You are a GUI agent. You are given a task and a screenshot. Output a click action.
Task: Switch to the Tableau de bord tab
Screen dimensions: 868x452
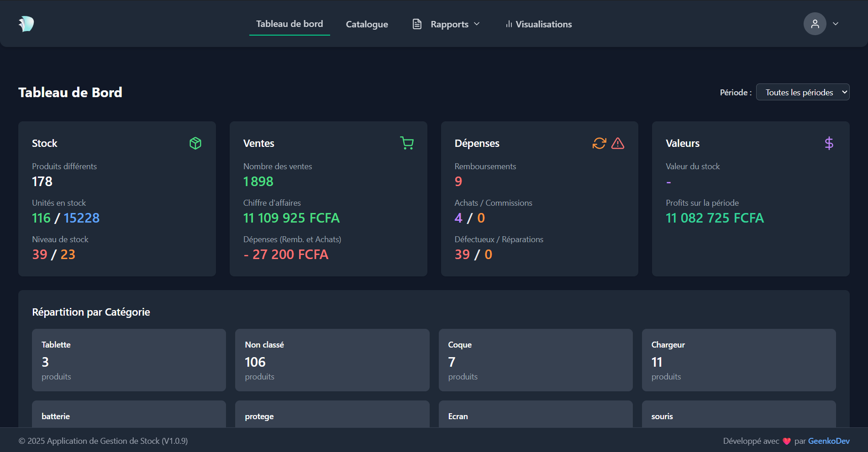(289, 24)
